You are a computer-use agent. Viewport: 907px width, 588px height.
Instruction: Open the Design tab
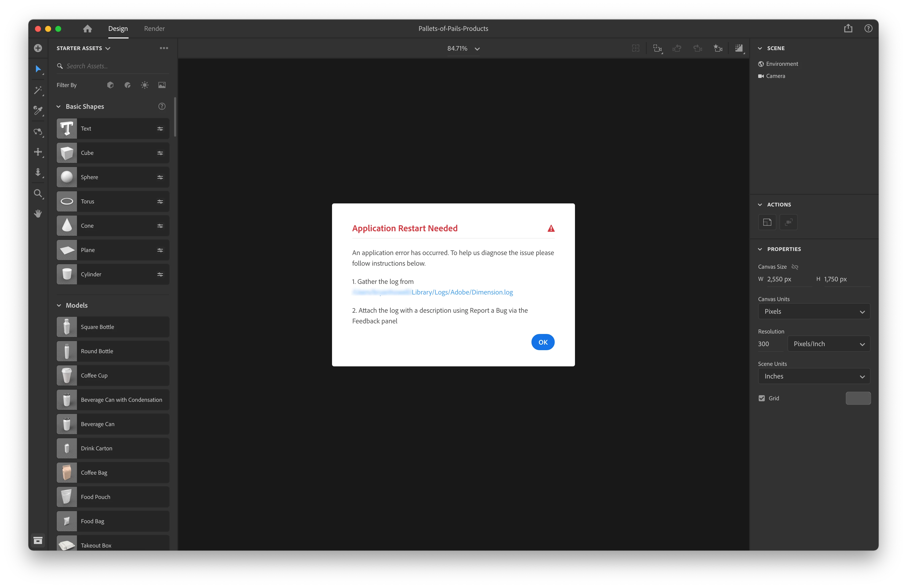coord(118,29)
